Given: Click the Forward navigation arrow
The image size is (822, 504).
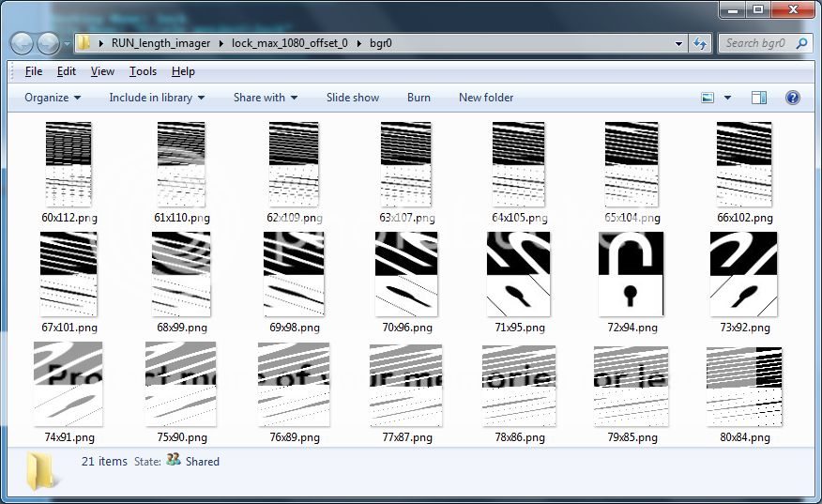Looking at the screenshot, I should click(x=48, y=43).
